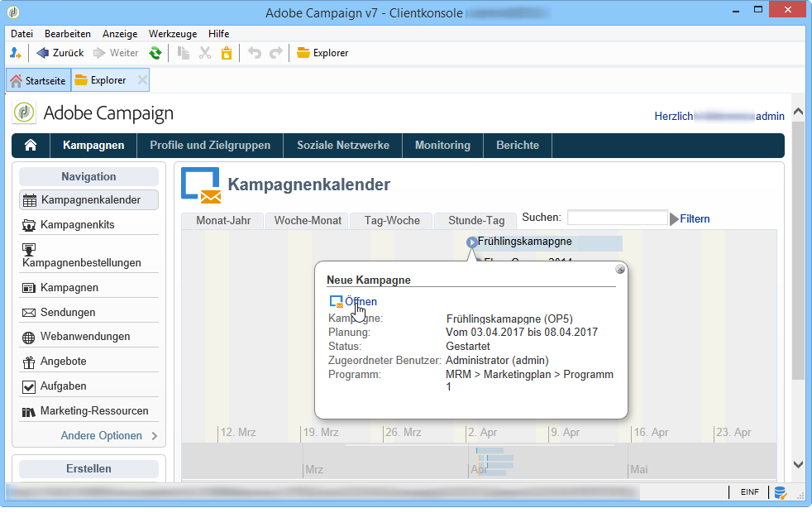Click the database status icon
812x532 pixels.
780,492
